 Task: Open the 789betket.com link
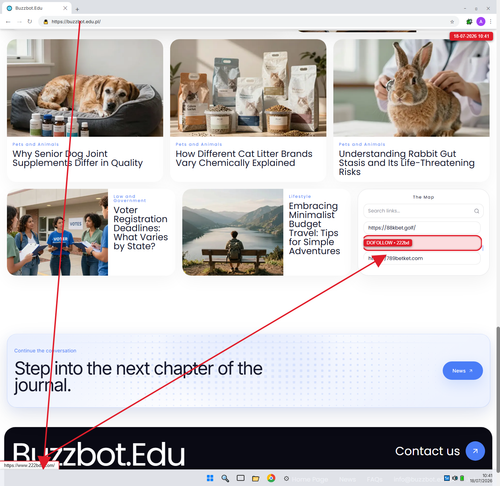coord(422,258)
